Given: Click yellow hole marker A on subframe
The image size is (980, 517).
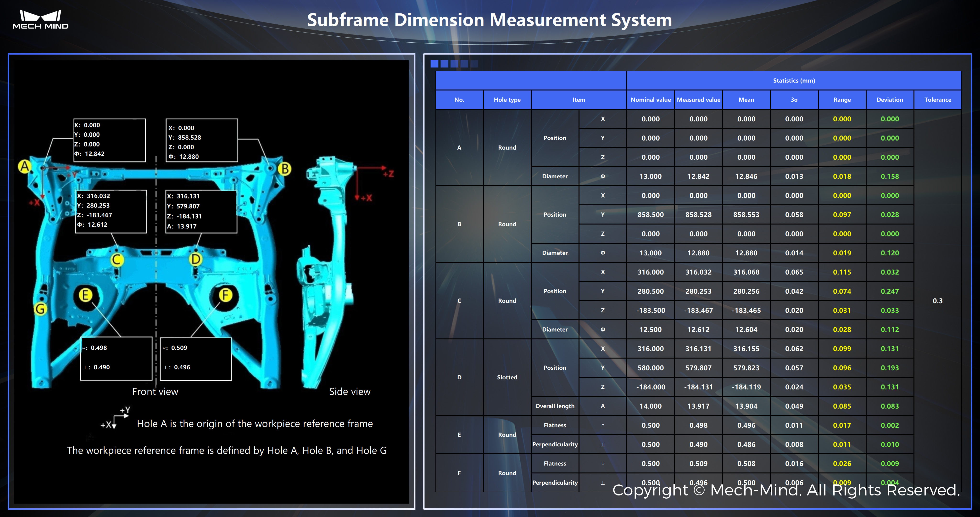Looking at the screenshot, I should pos(25,166).
